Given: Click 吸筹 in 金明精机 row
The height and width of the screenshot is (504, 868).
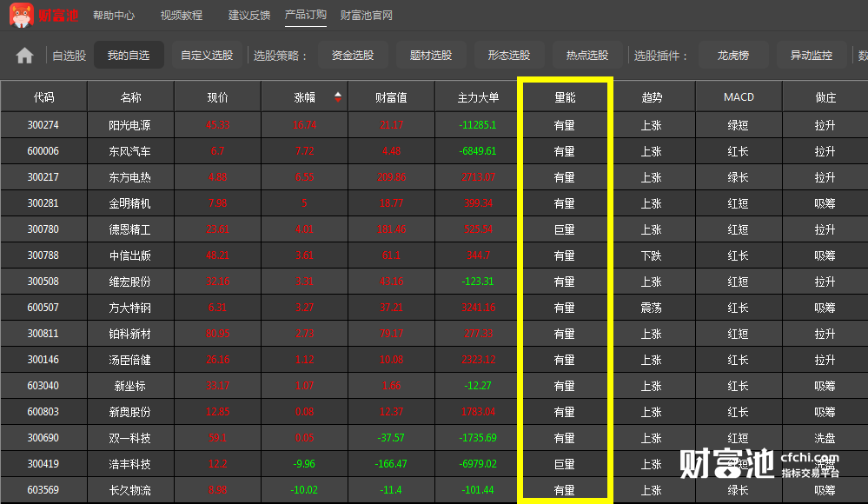Looking at the screenshot, I should point(825,203).
